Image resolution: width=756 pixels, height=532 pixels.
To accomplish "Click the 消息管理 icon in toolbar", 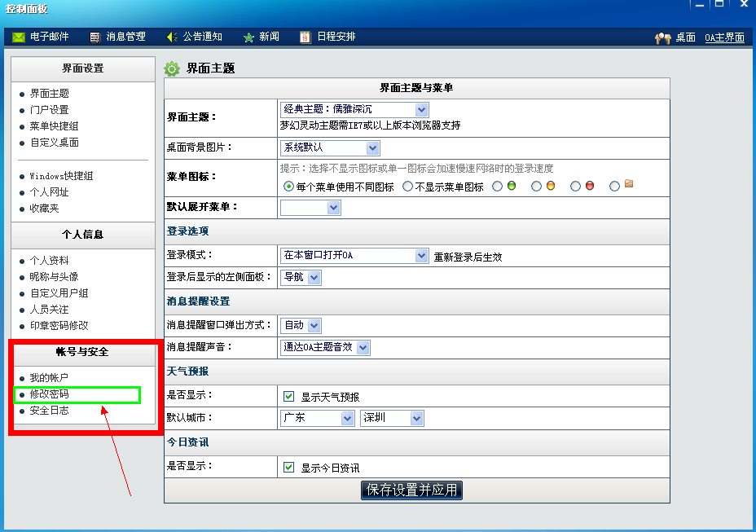I will (95, 37).
